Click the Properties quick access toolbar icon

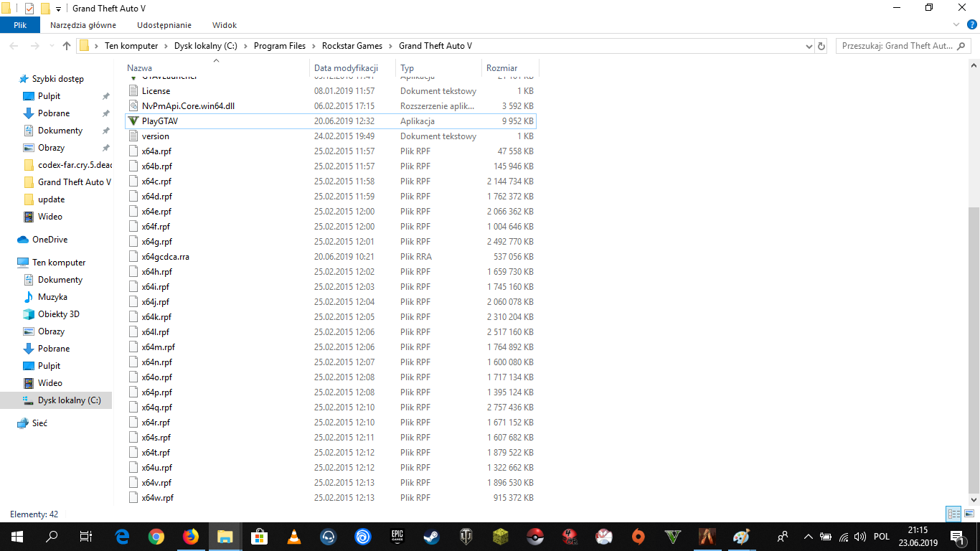pos(29,9)
